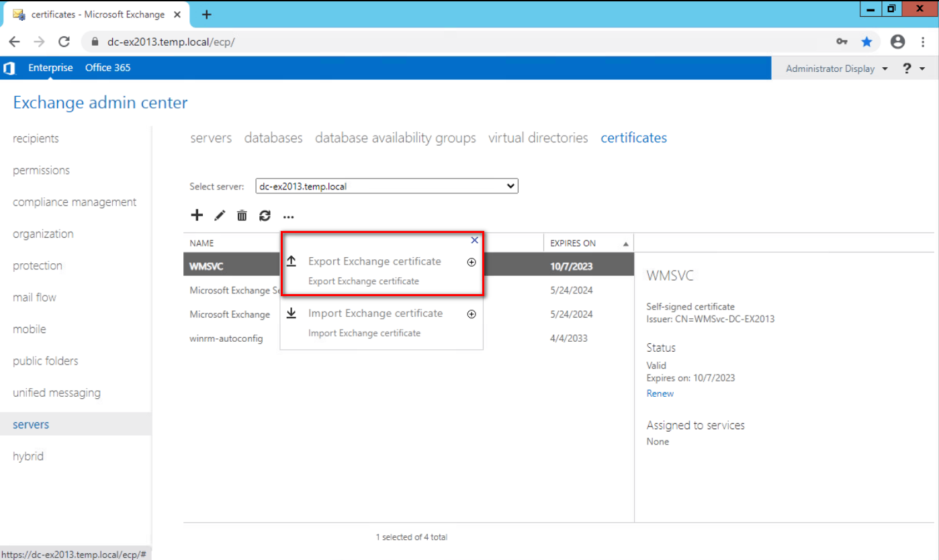Click the plus icon beside Export Exchange certificate
This screenshot has width=939, height=560.
click(x=472, y=262)
